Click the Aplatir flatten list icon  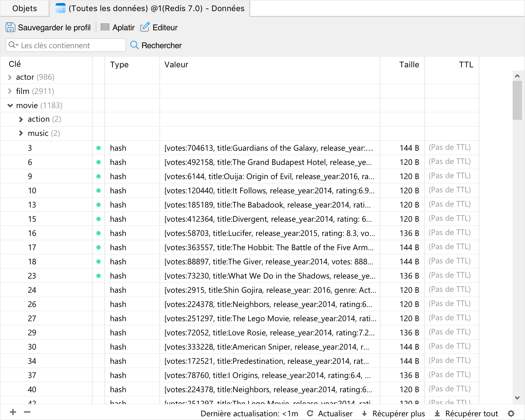coord(105,27)
